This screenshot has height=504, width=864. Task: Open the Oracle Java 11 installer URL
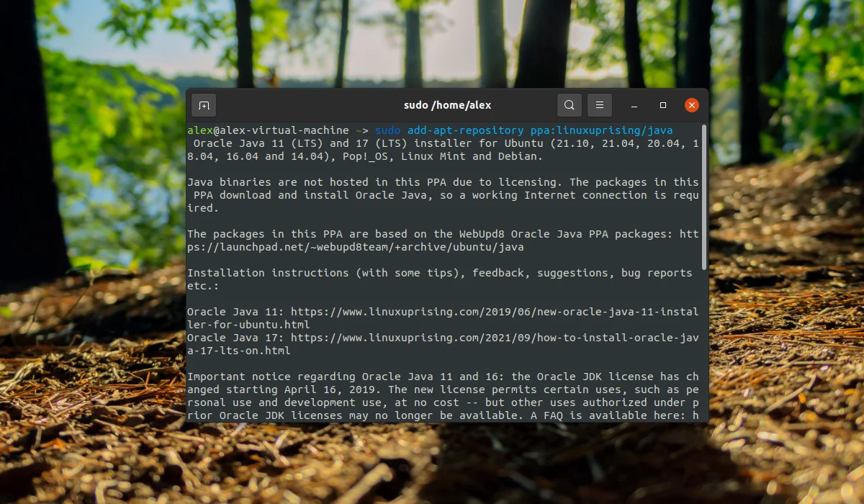(443, 318)
